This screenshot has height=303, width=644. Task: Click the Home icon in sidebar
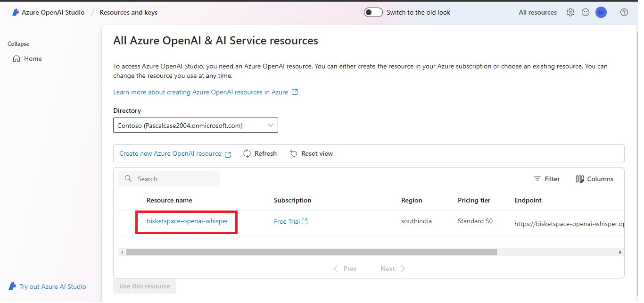(x=17, y=59)
